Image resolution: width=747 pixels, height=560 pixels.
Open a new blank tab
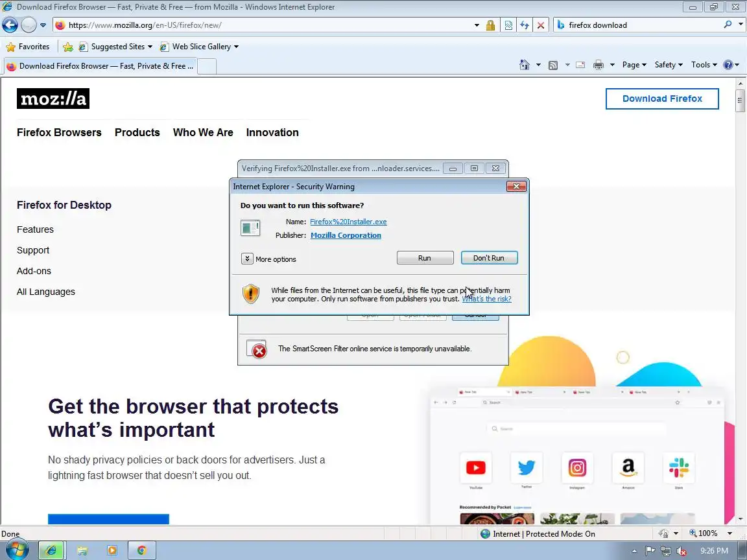coord(207,66)
